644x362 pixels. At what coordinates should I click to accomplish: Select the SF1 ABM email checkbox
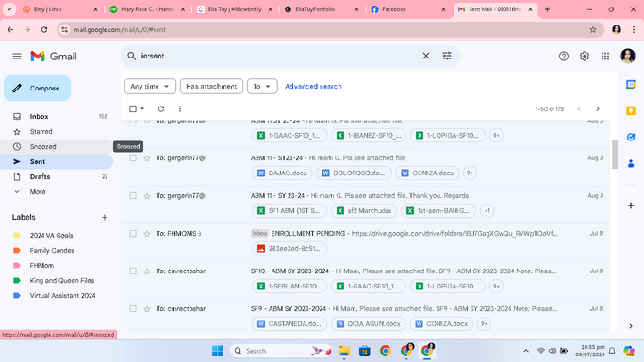point(133,196)
